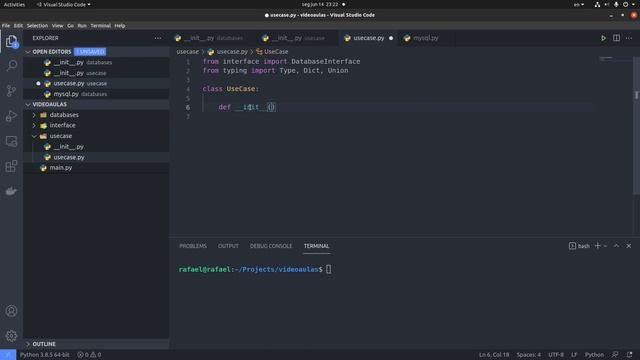
Task: Create a new terminal with plus icon
Action: [x=598, y=246]
